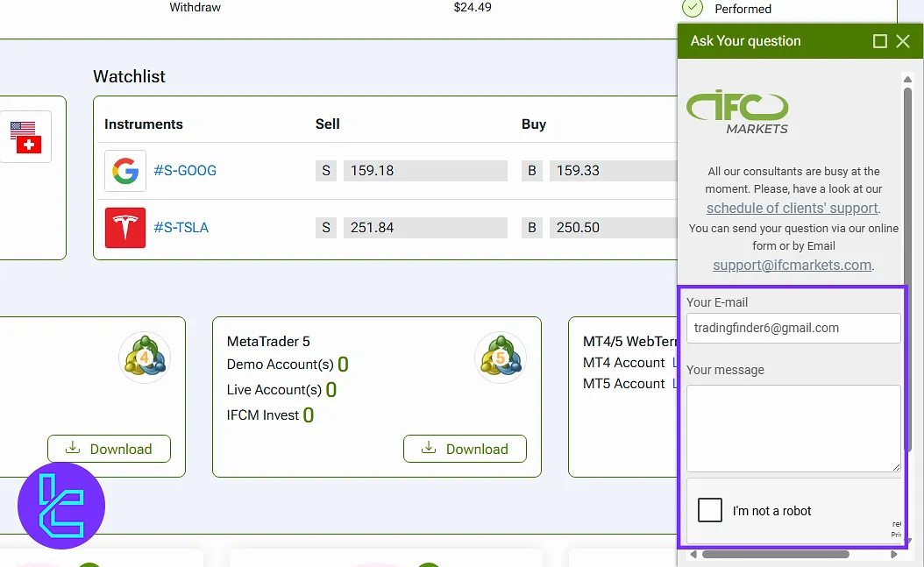Click the MetaTrader 4 logo icon
The image size is (924, 567).
point(145,358)
